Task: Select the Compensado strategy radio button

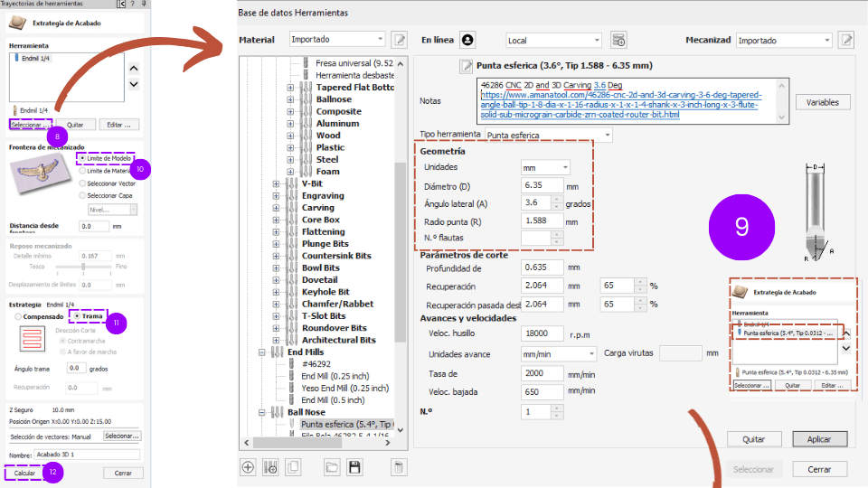Action: point(17,316)
